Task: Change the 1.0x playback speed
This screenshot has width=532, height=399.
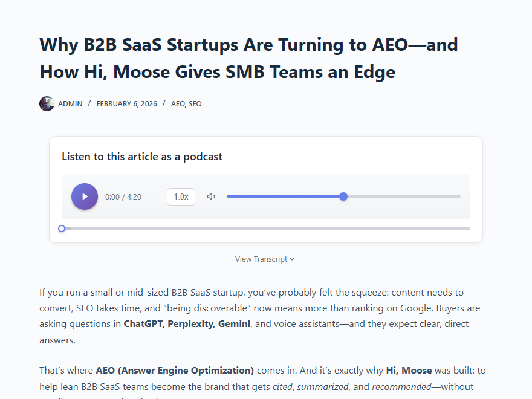Action: tap(181, 196)
